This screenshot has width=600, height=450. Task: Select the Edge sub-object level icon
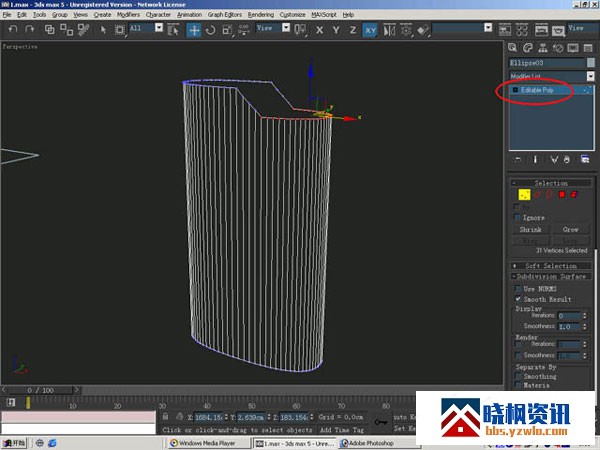(538, 194)
